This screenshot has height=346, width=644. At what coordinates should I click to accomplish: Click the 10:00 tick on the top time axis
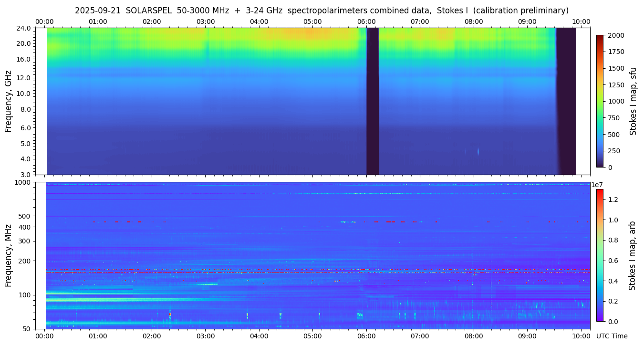point(581,21)
